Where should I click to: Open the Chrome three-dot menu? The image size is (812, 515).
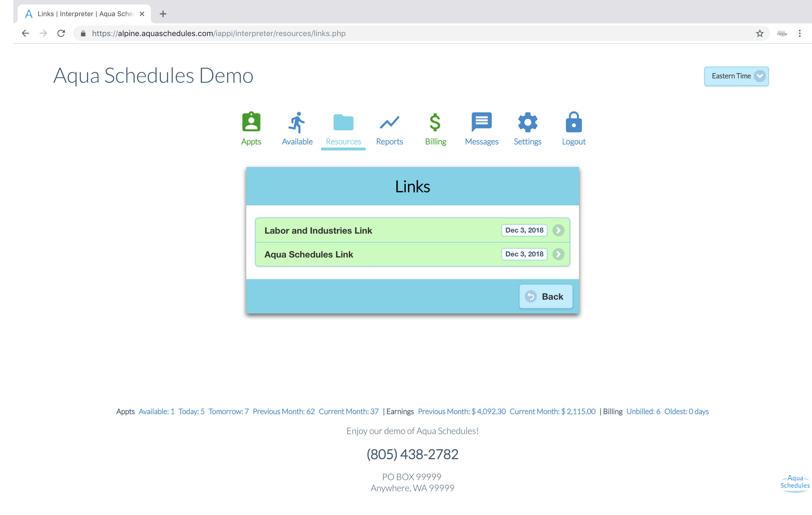click(x=800, y=33)
